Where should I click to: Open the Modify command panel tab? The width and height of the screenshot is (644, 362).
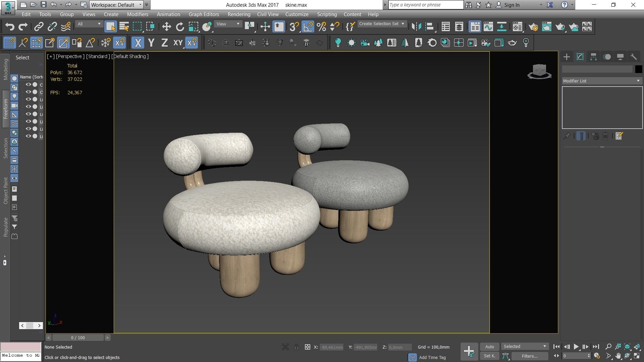[x=580, y=57]
